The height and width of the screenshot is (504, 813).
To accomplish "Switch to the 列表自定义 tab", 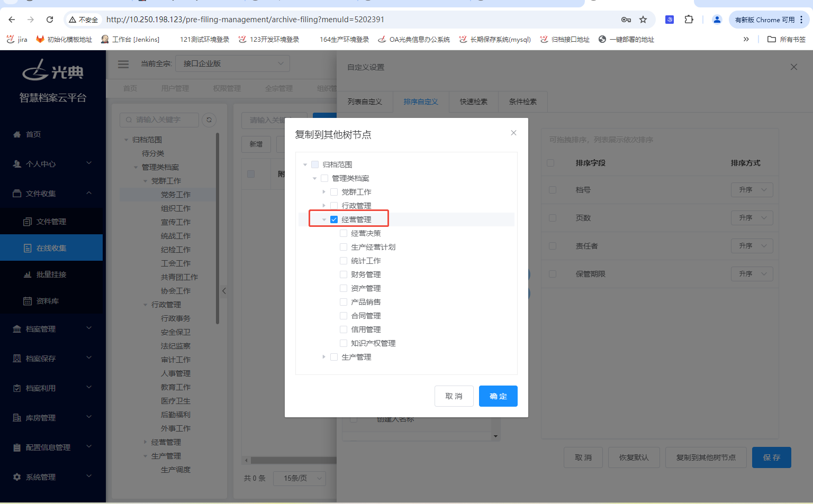I will (x=365, y=102).
